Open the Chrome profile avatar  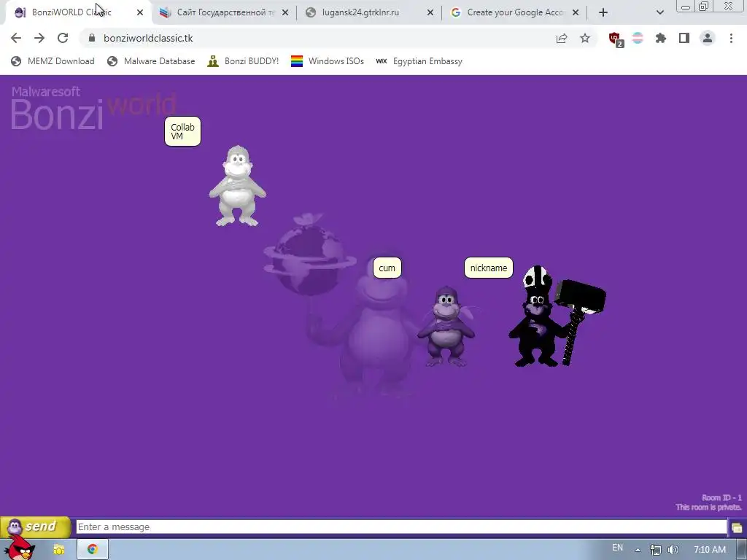(x=708, y=38)
